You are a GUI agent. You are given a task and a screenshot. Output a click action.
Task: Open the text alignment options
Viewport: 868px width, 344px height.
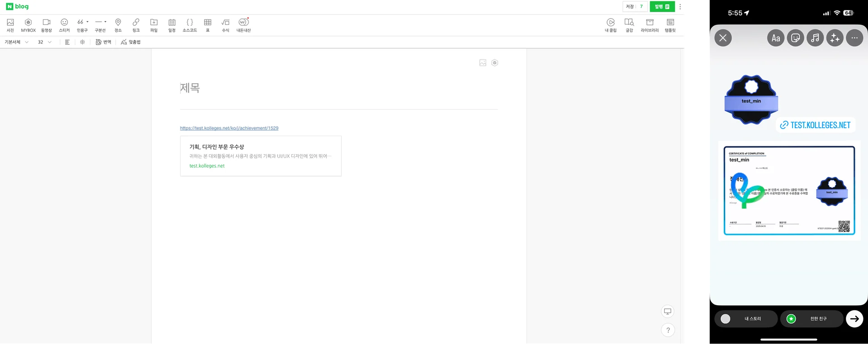67,42
